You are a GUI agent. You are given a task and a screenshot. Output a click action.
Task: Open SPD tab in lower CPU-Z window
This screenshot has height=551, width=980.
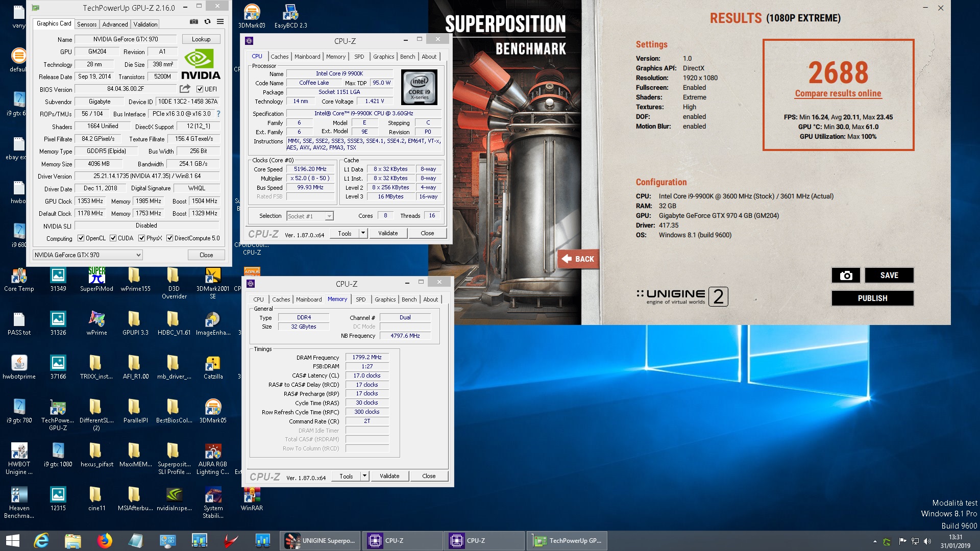pos(361,299)
